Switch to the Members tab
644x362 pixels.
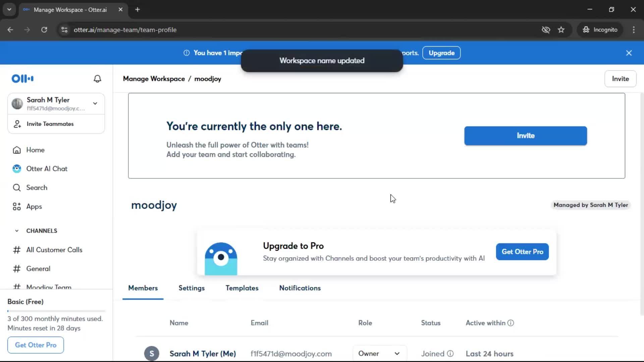pos(143,288)
